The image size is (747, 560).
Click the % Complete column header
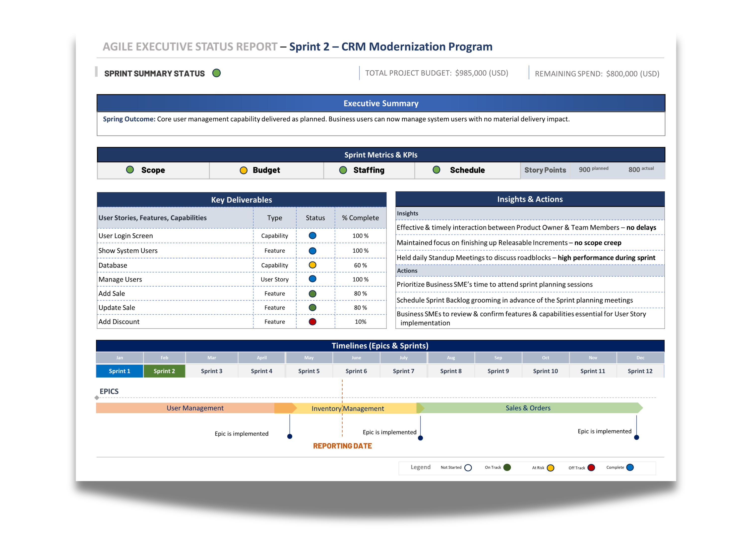pos(360,218)
